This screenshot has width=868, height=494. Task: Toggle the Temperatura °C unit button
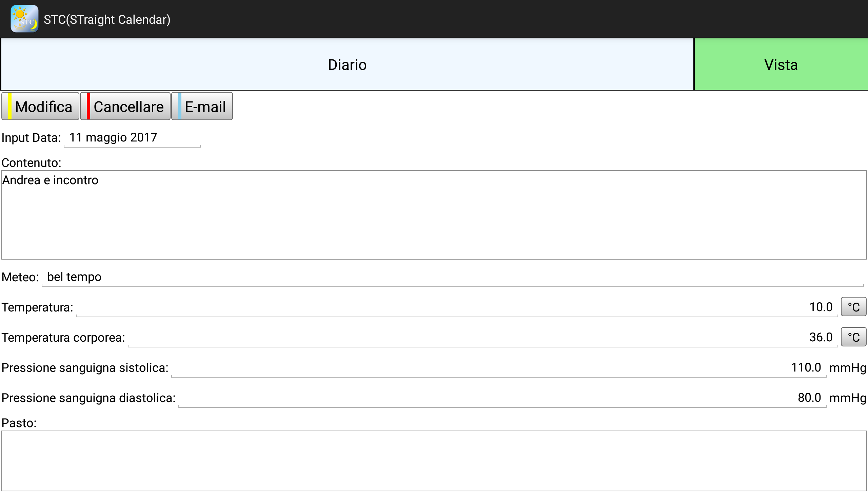pyautogui.click(x=853, y=307)
